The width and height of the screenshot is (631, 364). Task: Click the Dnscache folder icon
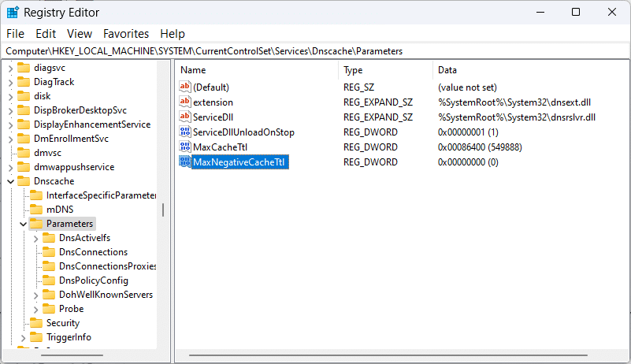[x=24, y=180]
